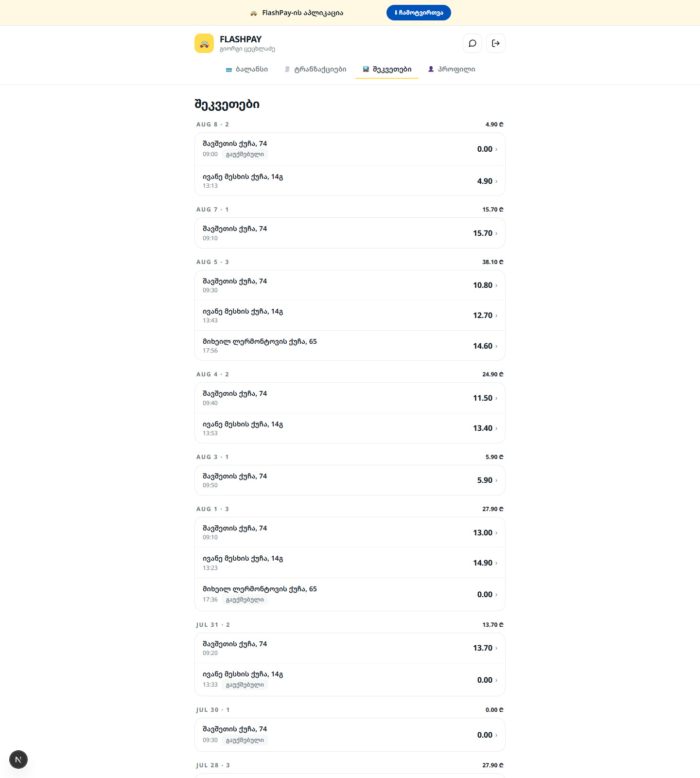Image resolution: width=700 pixels, height=778 pixels.
Task: Open the Aug 3 09:50 order for 5.90
Action: tap(350, 480)
